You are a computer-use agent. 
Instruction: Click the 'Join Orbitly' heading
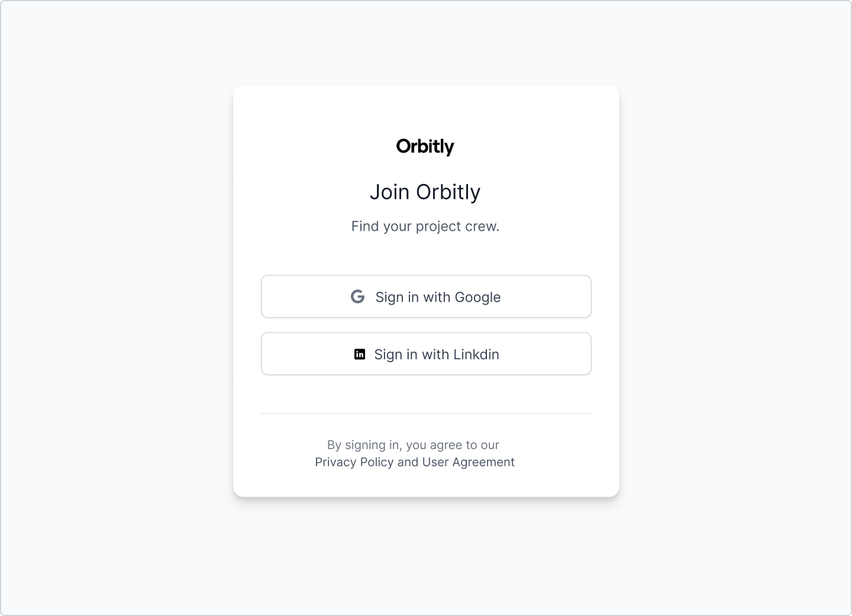425,191
